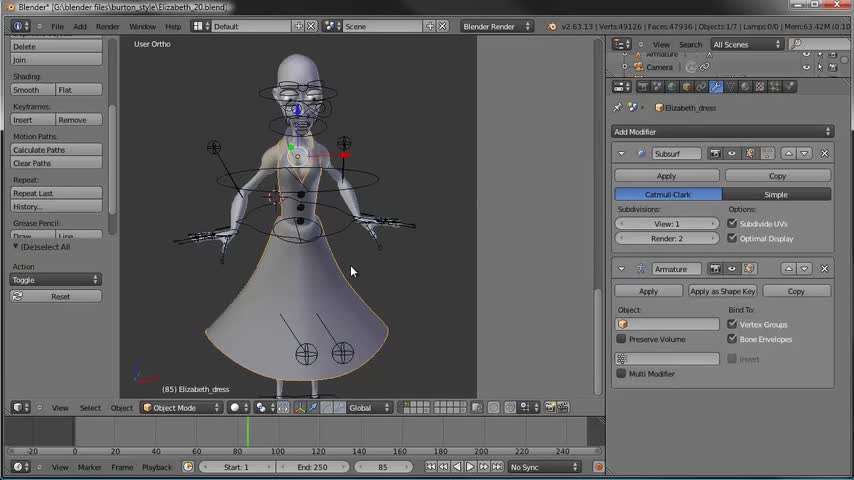Click Apply as Shape Key button
The width and height of the screenshot is (854, 480).
point(722,291)
